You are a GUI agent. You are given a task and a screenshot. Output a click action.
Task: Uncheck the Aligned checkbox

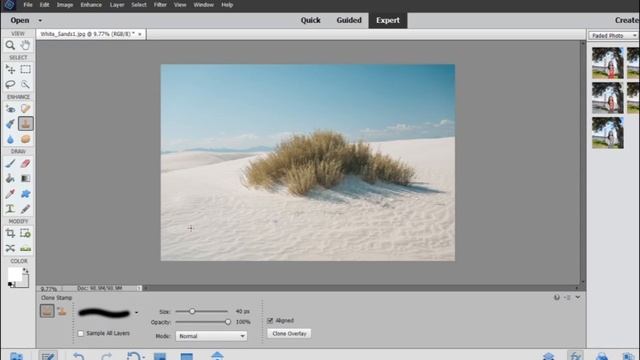270,320
